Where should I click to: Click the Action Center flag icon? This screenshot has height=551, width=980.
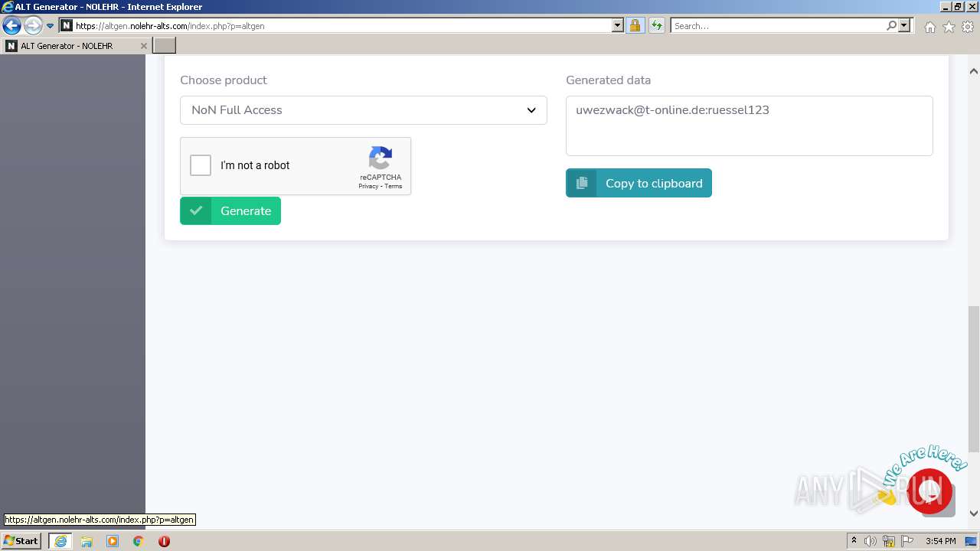907,541
